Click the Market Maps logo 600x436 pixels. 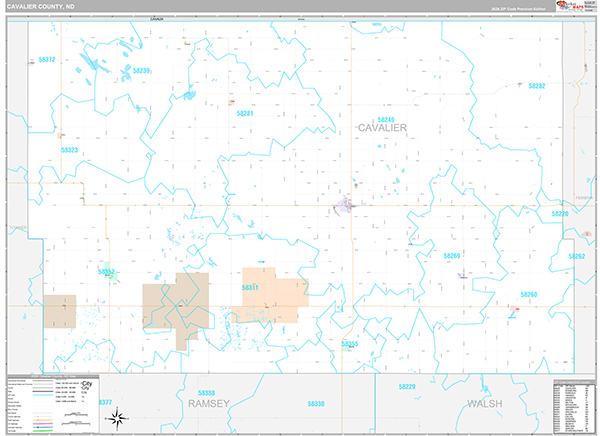(x=570, y=6)
